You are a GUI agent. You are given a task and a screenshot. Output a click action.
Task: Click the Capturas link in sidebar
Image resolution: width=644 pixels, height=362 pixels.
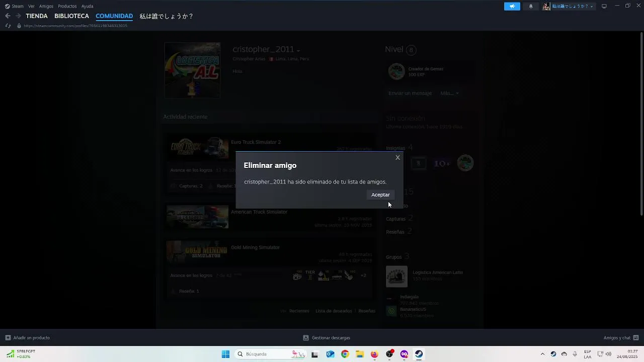coord(395,219)
